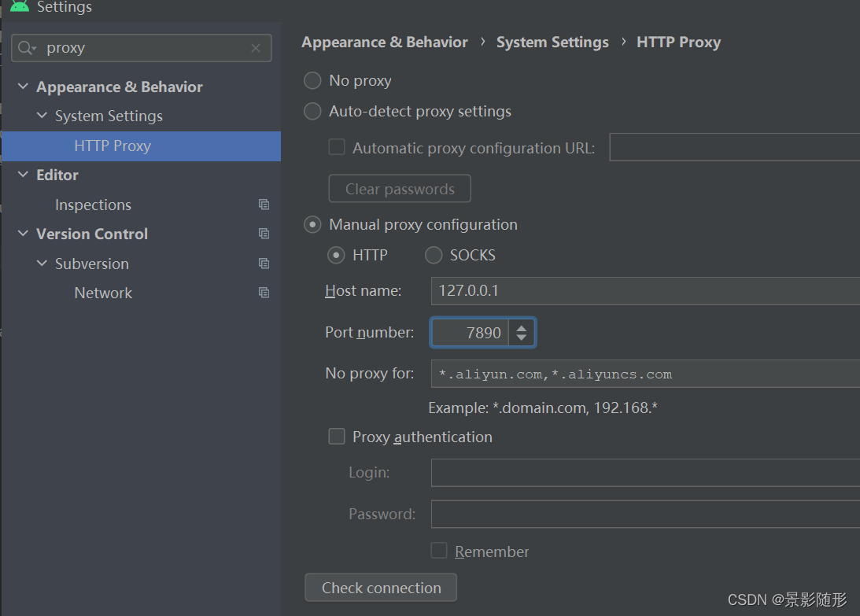Collapse the Editor tree section

coord(23,175)
